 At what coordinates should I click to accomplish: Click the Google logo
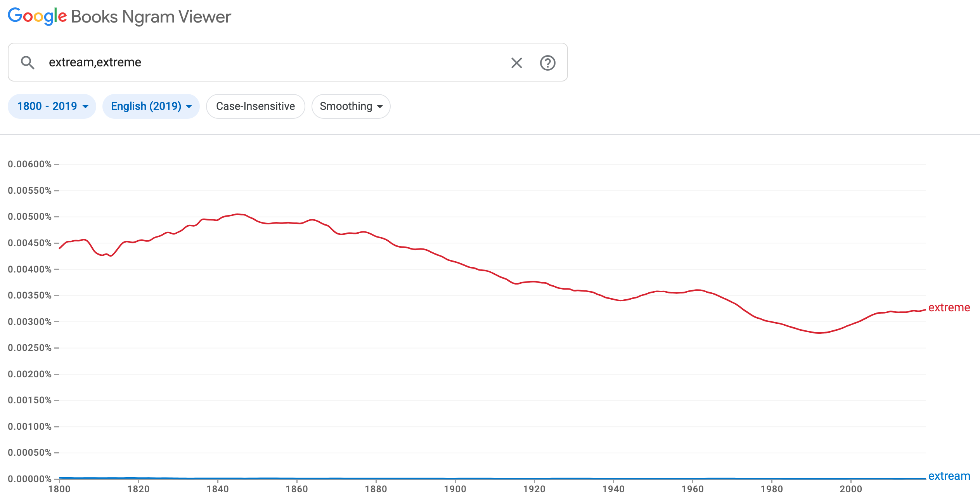pos(37,17)
